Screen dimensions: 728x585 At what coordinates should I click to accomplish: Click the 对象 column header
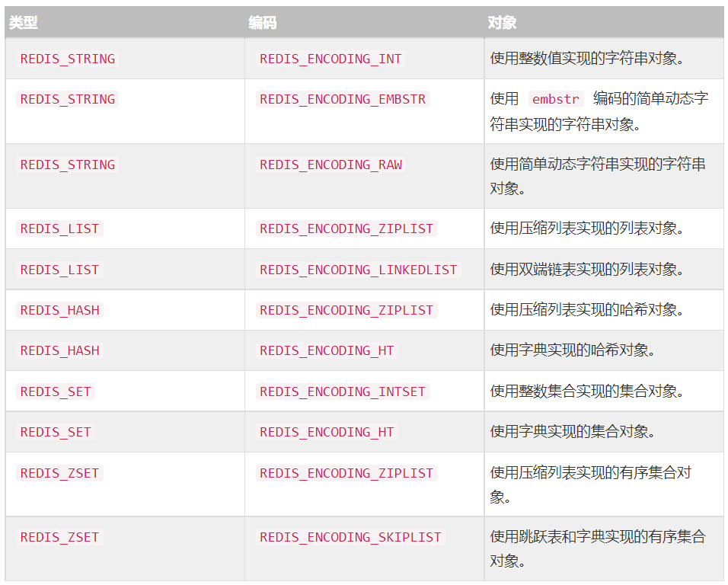502,22
